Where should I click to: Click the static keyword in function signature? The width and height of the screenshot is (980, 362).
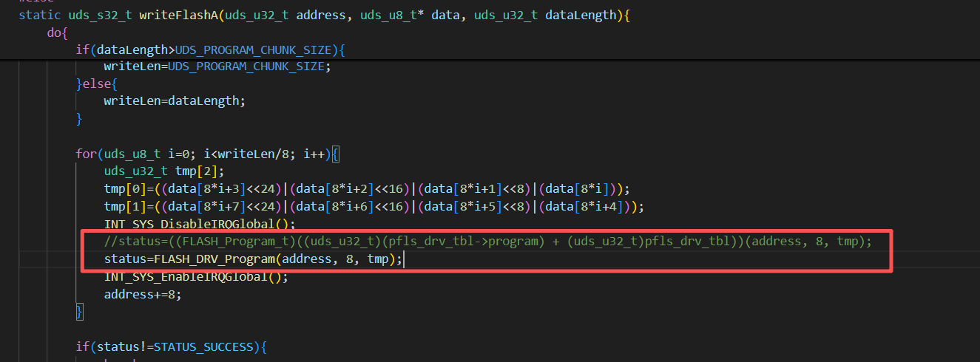(x=38, y=15)
